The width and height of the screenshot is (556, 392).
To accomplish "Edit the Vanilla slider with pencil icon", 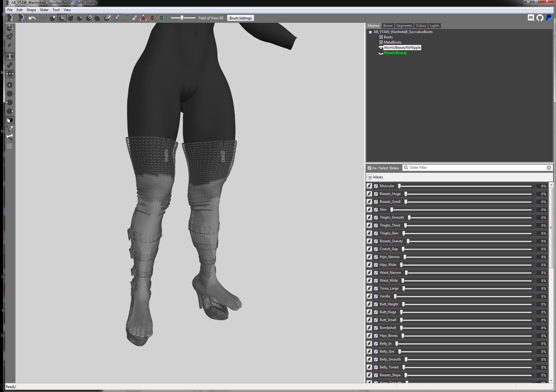I will pyautogui.click(x=369, y=296).
